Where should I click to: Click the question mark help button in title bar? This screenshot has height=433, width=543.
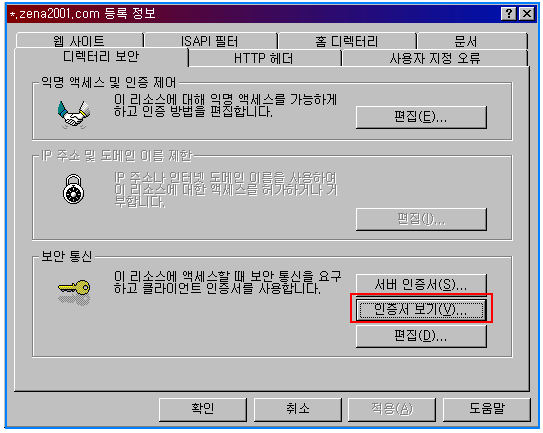(508, 14)
